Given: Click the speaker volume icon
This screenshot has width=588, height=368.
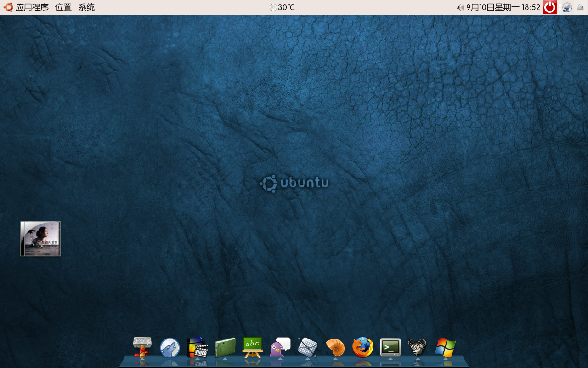Looking at the screenshot, I should tap(460, 7).
